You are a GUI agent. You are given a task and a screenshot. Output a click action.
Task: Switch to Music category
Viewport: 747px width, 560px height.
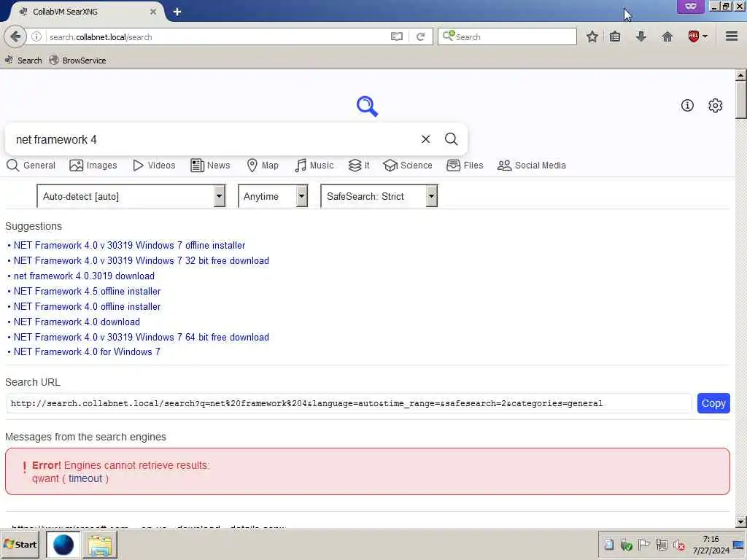click(314, 166)
